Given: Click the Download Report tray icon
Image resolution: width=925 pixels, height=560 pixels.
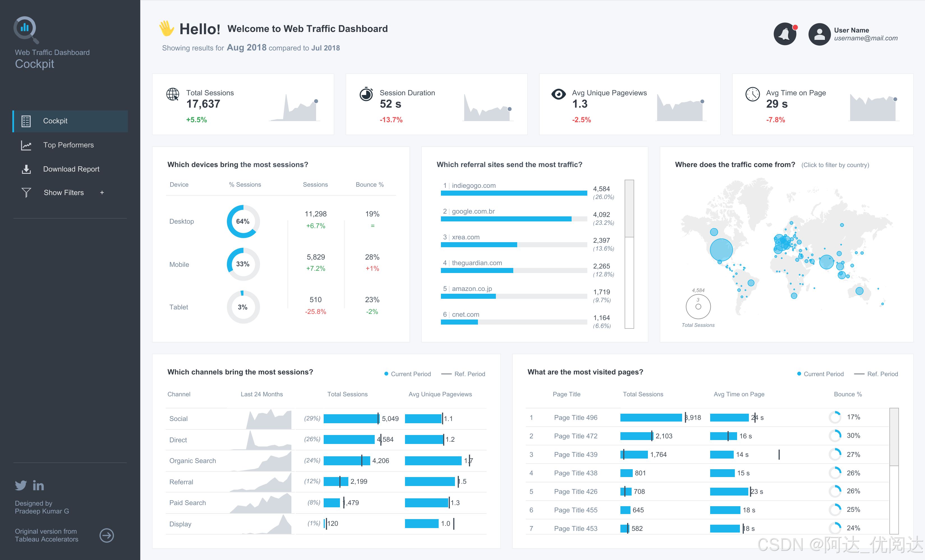Looking at the screenshot, I should click(x=26, y=169).
